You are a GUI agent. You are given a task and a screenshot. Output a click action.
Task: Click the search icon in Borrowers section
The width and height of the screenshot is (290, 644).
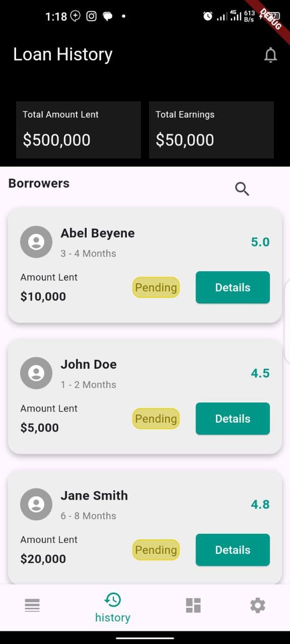pos(242,189)
